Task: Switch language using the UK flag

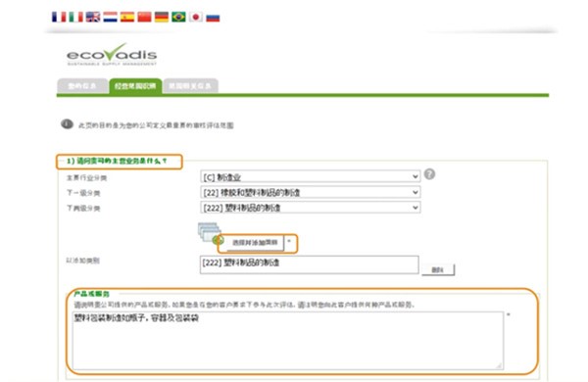Action: (x=93, y=17)
